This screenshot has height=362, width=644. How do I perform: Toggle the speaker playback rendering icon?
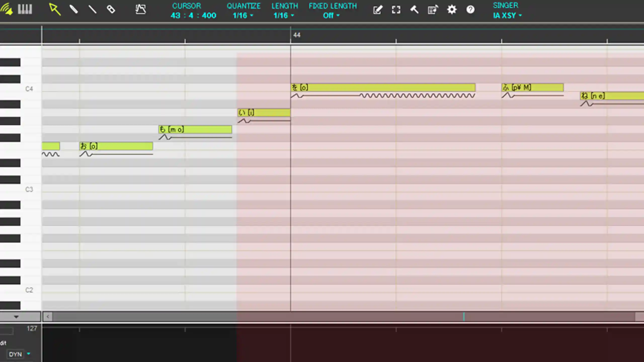(x=7, y=10)
